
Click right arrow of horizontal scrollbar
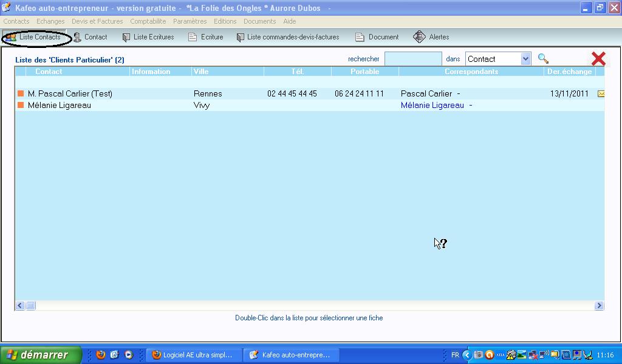(x=599, y=306)
